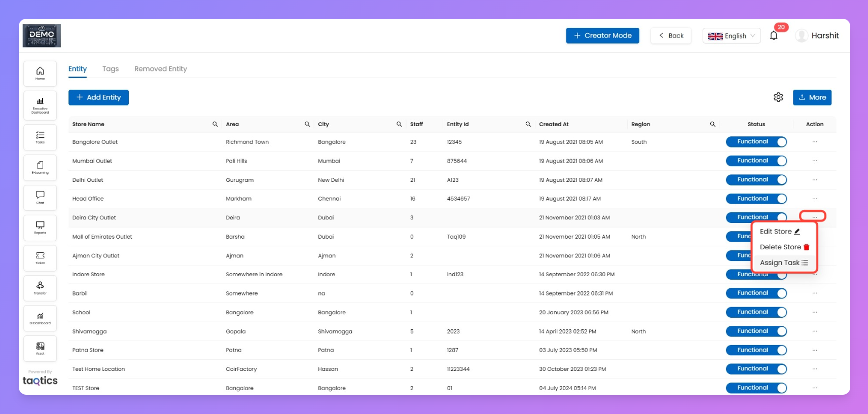Screen dimensions: 868x414
Task: Click the notification bell icon
Action: (773, 36)
